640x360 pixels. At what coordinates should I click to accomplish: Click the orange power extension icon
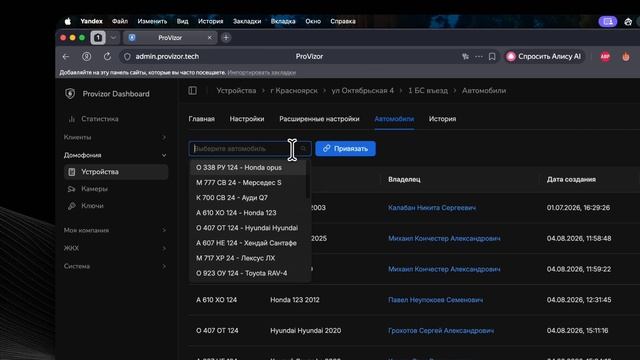[x=626, y=57]
